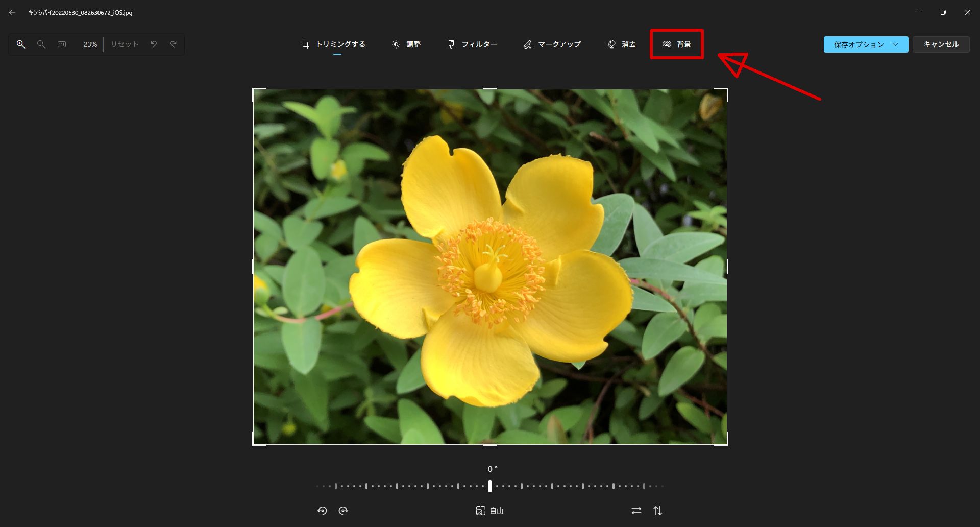
Task: Flip image vertically with flip icon
Action: click(658, 511)
